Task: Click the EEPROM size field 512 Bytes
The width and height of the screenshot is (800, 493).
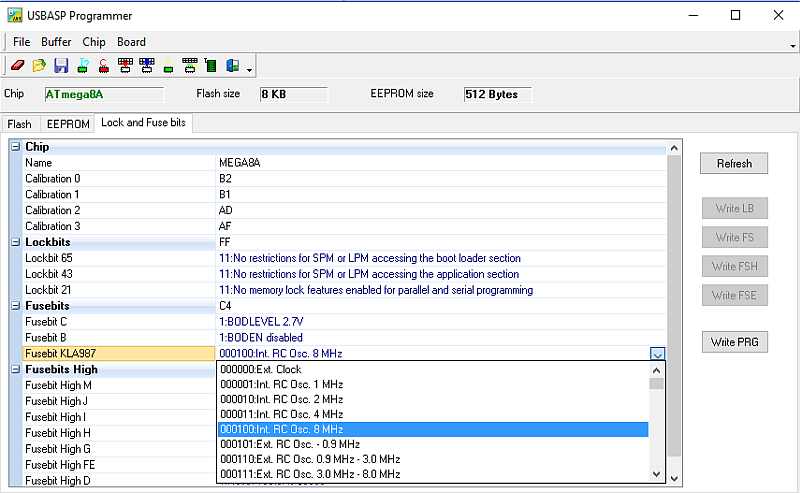Action: pyautogui.click(x=497, y=94)
